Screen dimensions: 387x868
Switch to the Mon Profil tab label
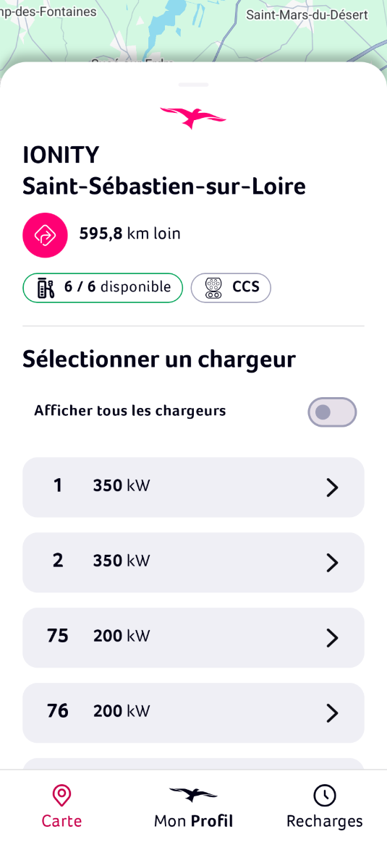coord(193,821)
